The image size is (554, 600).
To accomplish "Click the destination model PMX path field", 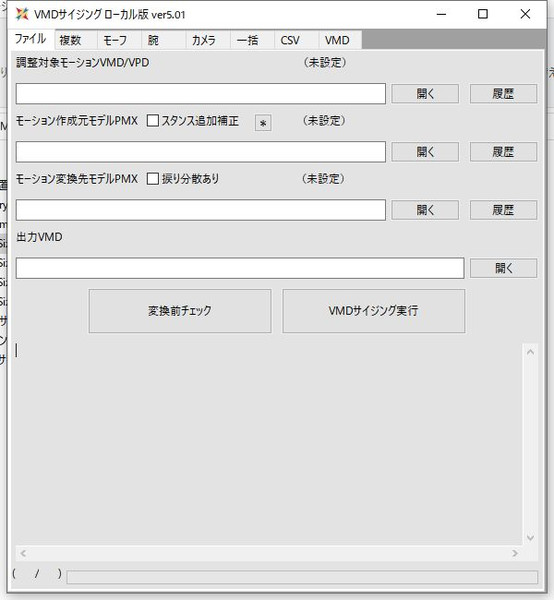I will [200, 210].
